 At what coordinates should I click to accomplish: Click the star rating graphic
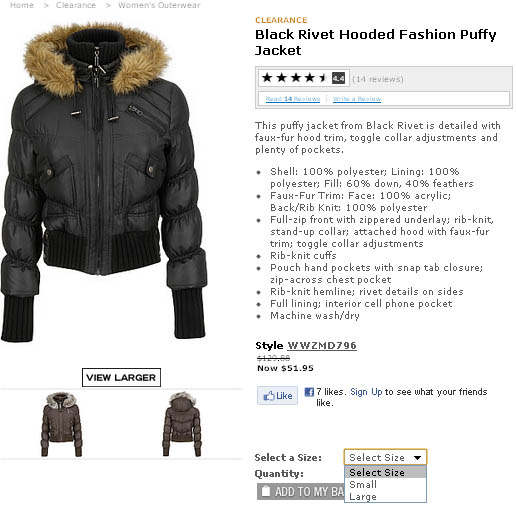click(294, 78)
